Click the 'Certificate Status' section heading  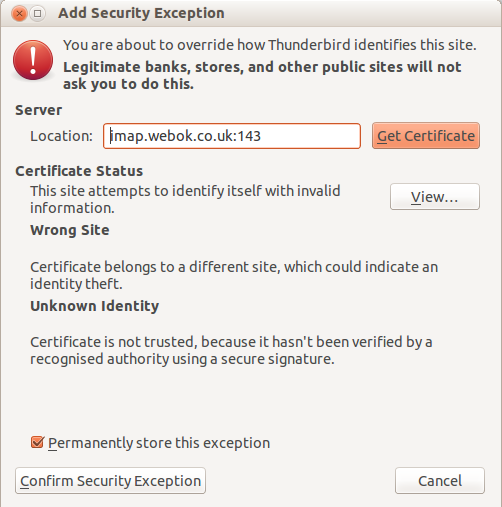(79, 171)
